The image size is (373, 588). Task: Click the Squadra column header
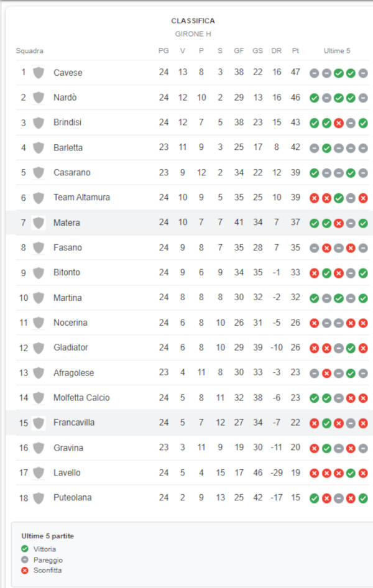pyautogui.click(x=30, y=50)
